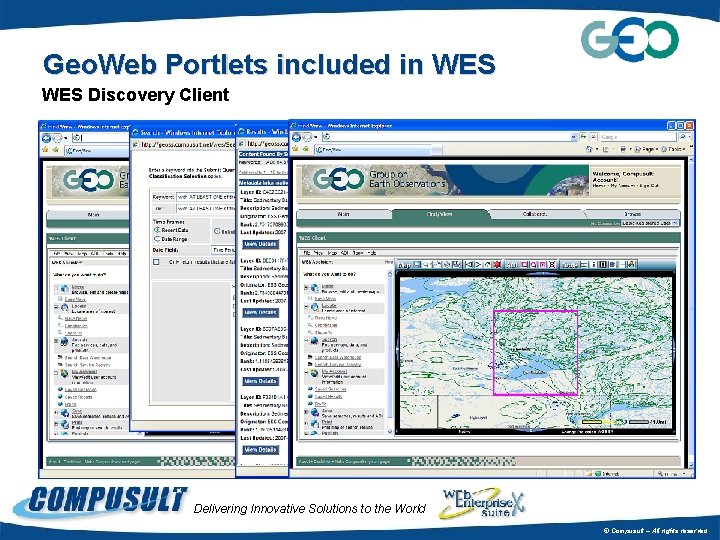Open the AOI menu in WES Client

pos(345,253)
